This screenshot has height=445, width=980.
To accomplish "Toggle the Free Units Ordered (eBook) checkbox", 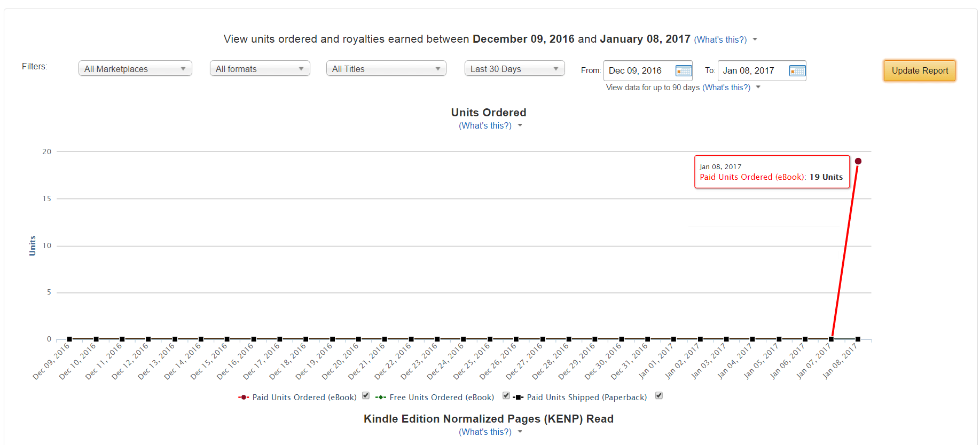I will (x=506, y=395).
